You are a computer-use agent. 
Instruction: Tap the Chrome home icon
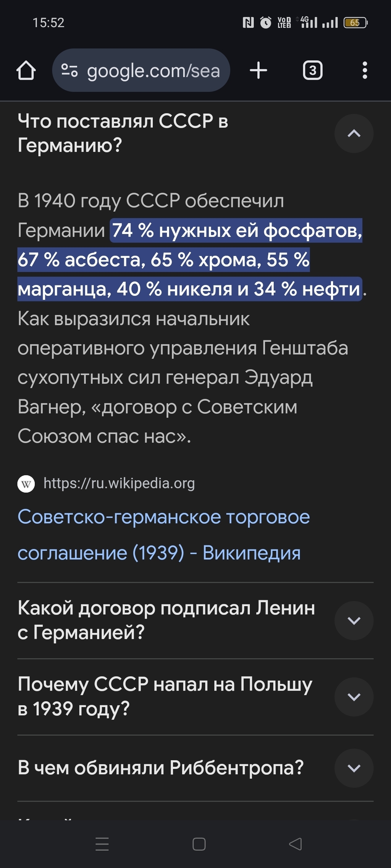26,70
